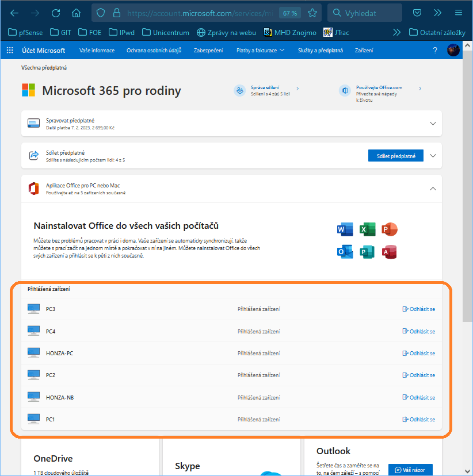The height and width of the screenshot is (476, 473).
Task: Click the PC3 computer icon
Action: tap(33, 309)
